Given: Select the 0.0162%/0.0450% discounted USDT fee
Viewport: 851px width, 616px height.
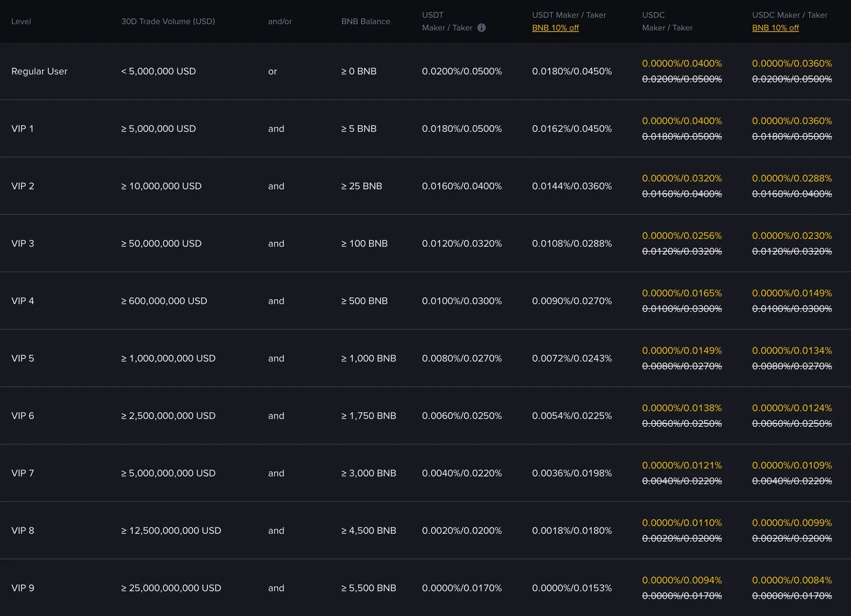Looking at the screenshot, I should [572, 129].
